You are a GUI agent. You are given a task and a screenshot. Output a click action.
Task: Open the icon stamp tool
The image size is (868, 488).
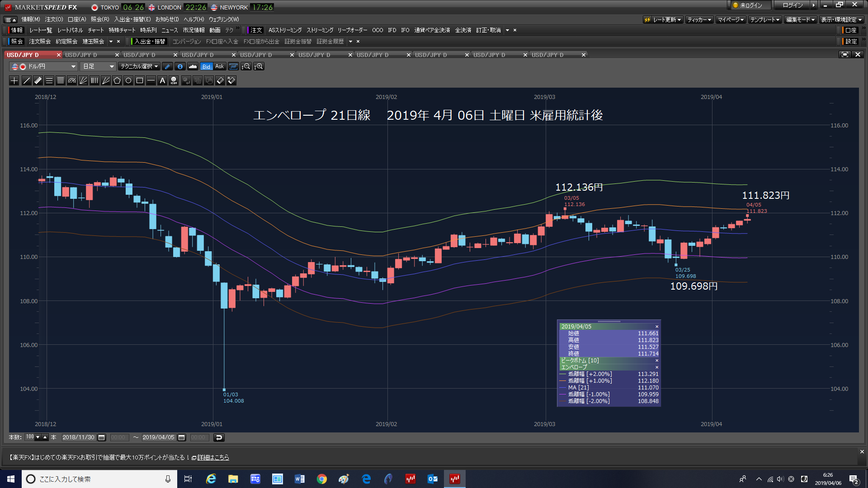coord(174,80)
